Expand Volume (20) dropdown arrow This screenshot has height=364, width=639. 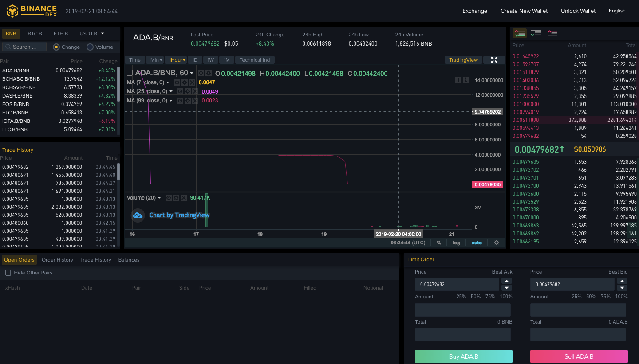click(x=159, y=198)
